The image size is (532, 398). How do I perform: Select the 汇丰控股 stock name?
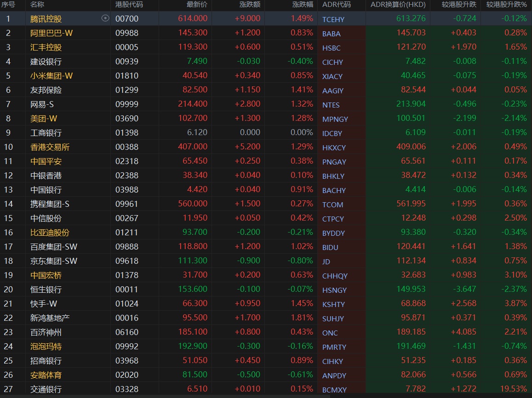(46, 47)
